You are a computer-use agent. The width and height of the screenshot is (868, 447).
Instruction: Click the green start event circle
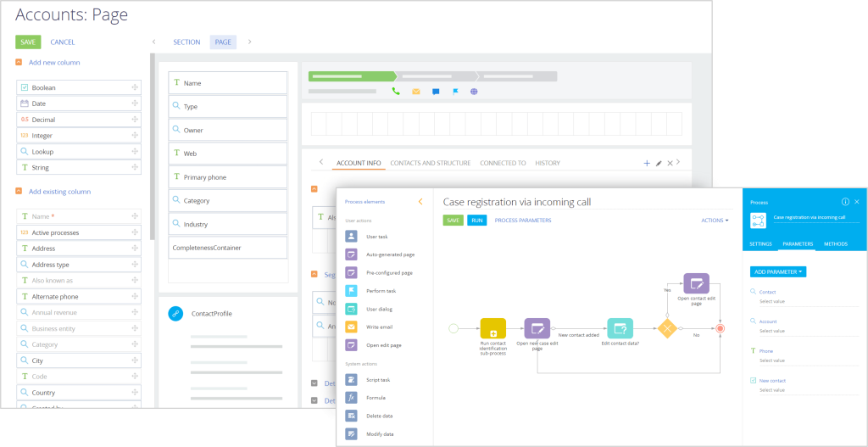453,328
